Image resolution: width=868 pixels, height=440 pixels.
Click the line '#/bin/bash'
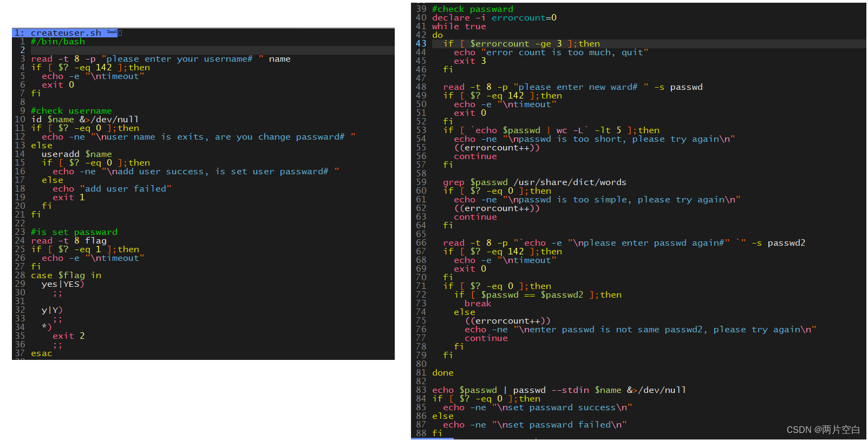coord(58,42)
